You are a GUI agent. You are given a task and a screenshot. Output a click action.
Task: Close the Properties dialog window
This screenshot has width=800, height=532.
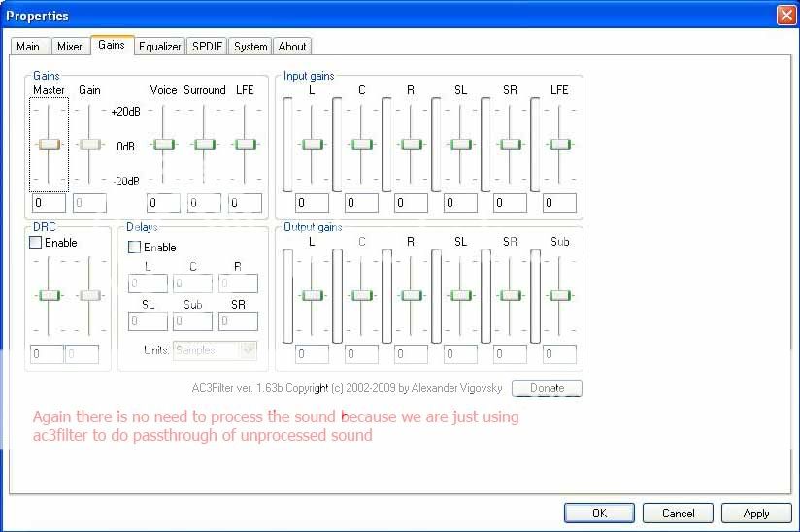[x=785, y=15]
